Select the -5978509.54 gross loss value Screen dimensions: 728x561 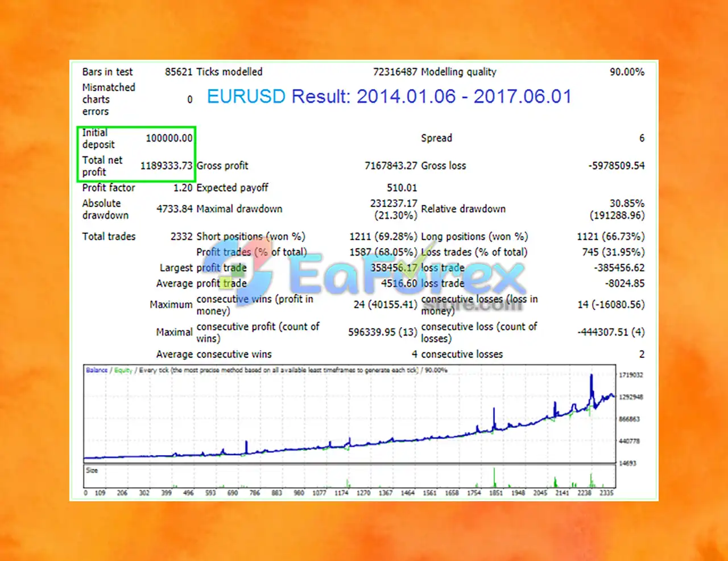617,166
